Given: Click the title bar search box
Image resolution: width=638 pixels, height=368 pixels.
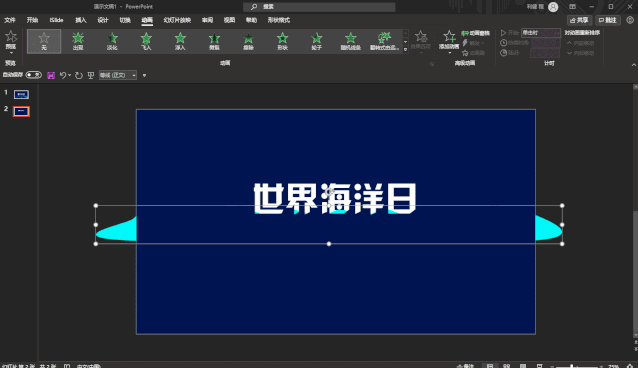Looking at the screenshot, I should 319,7.
